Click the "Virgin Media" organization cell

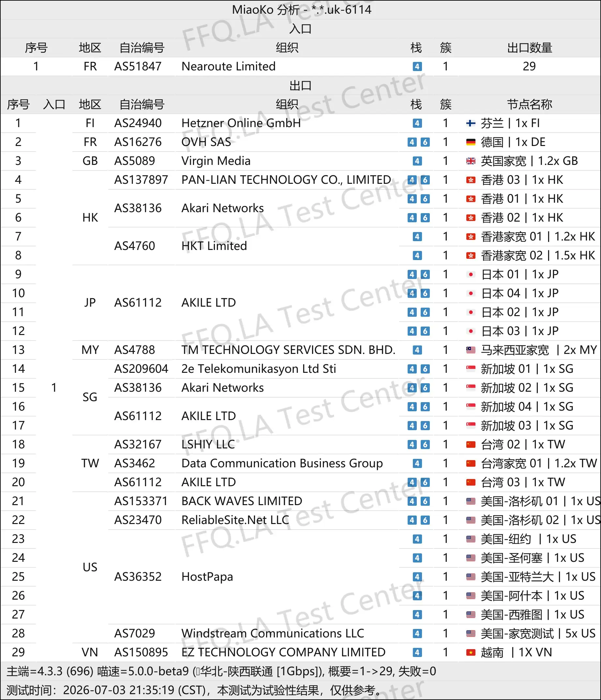pyautogui.click(x=216, y=161)
